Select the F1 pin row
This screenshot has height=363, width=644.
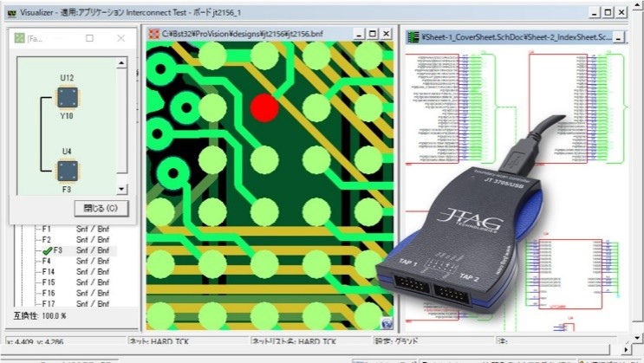click(48, 229)
